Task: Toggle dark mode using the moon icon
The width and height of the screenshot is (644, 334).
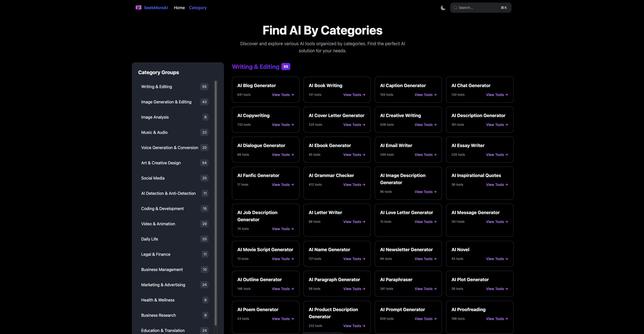Action: (443, 8)
